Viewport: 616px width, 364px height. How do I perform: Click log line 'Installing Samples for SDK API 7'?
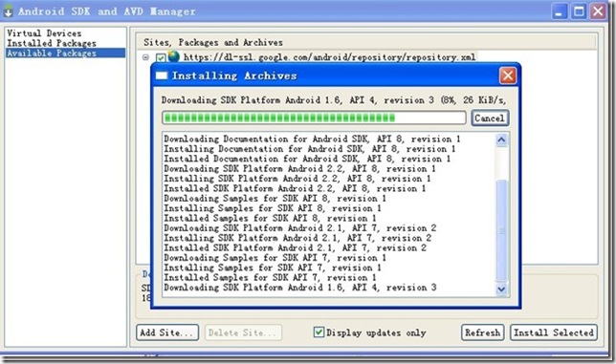(x=273, y=268)
